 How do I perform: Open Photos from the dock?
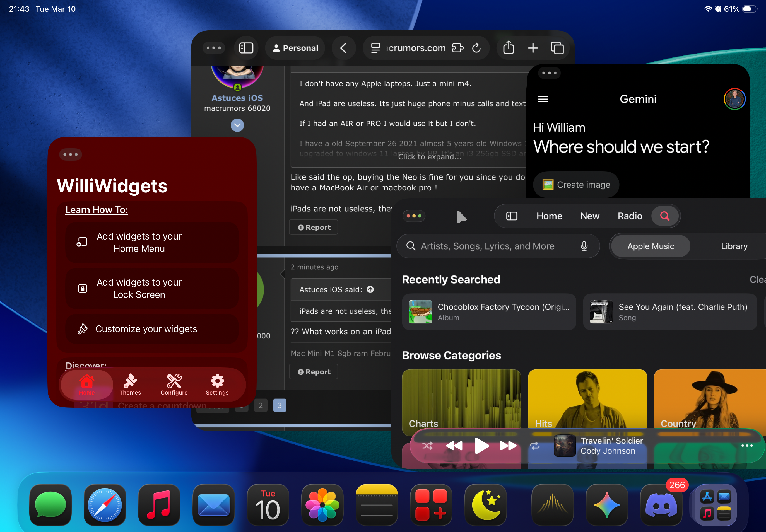click(x=322, y=505)
